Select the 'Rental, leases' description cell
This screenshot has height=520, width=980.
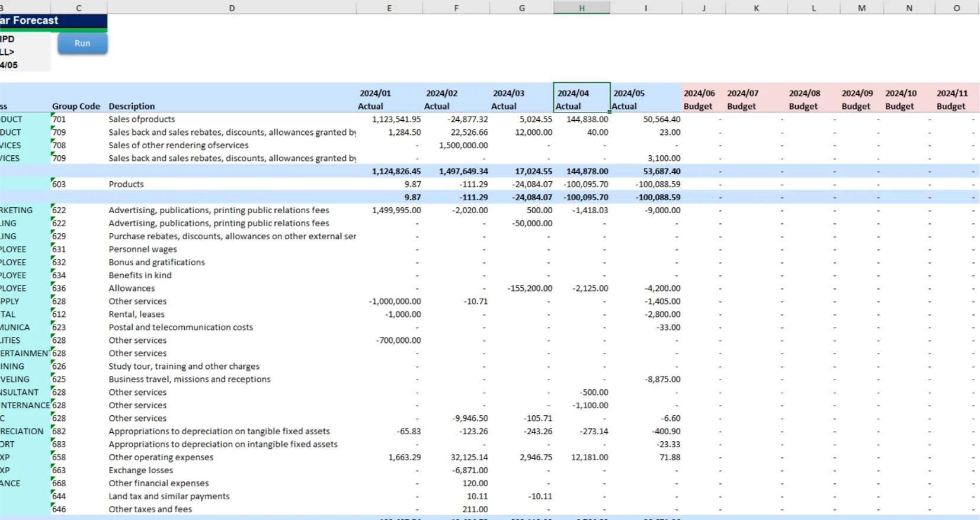click(x=136, y=314)
